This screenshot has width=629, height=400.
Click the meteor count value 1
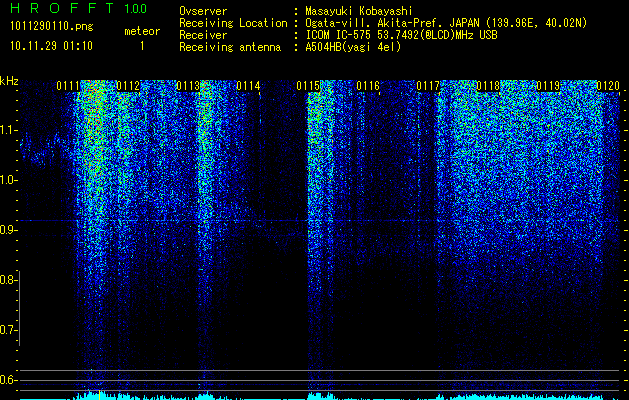[142, 46]
